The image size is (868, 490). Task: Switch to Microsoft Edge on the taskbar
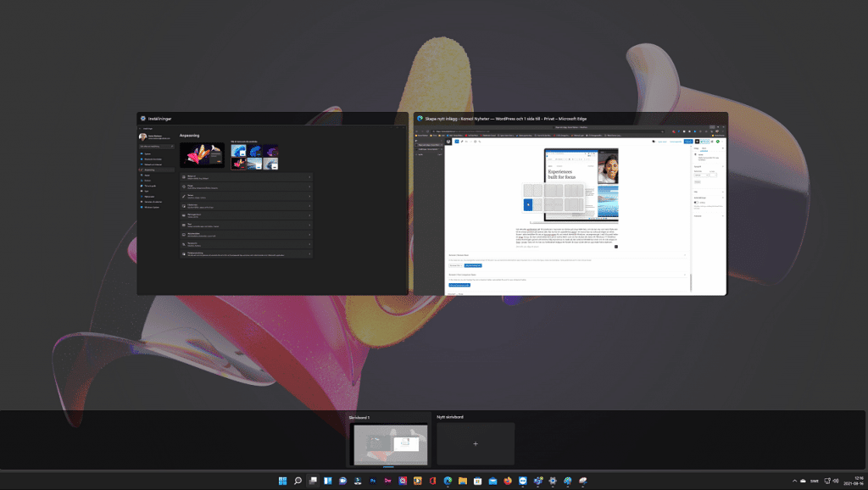[448, 481]
